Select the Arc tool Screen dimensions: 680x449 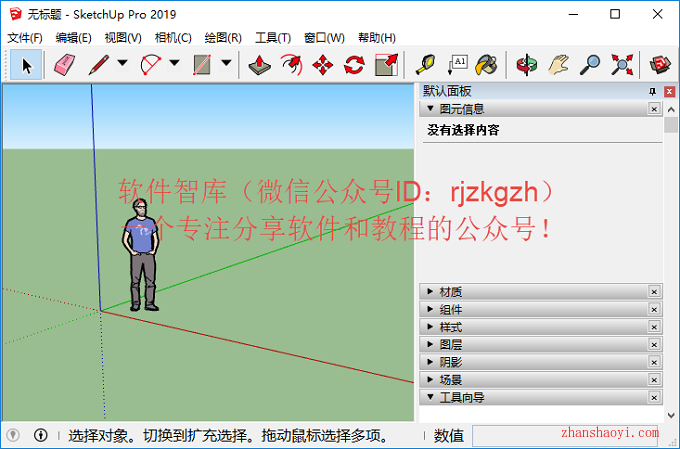pos(150,65)
